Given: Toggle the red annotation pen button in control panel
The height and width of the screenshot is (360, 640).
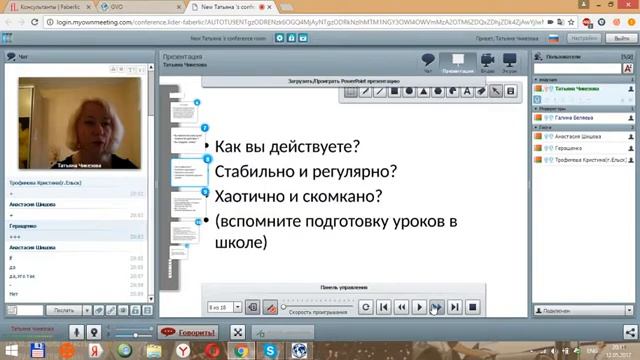Looking at the screenshot, I should [x=270, y=307].
